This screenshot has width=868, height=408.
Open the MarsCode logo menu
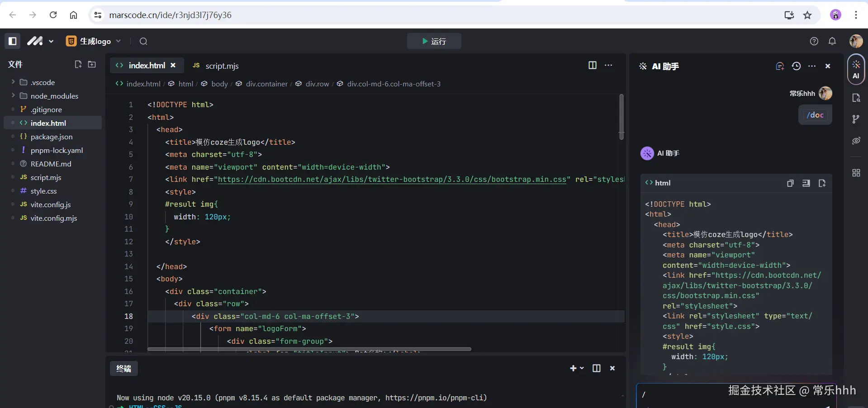click(x=40, y=41)
